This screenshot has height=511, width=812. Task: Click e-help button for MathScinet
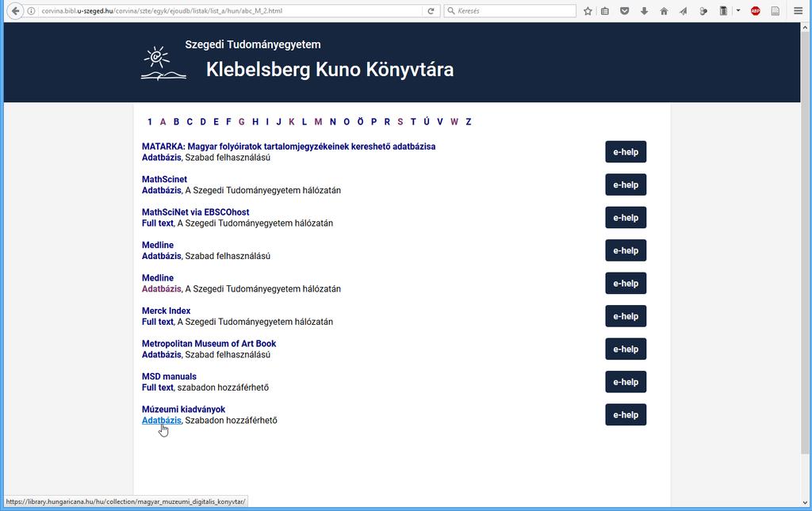pyautogui.click(x=626, y=185)
